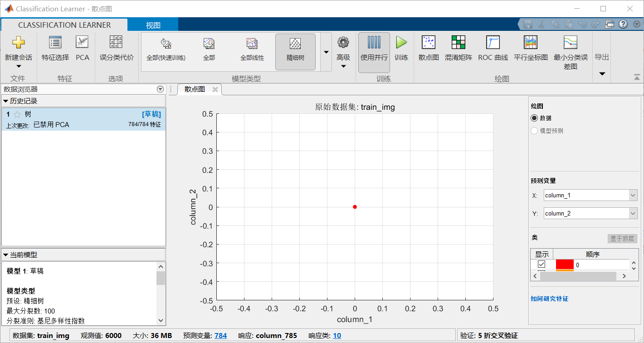Open the quick access toolbar options arrow
The height and width of the screenshot is (343, 644).
pyautogui.click(x=637, y=24)
